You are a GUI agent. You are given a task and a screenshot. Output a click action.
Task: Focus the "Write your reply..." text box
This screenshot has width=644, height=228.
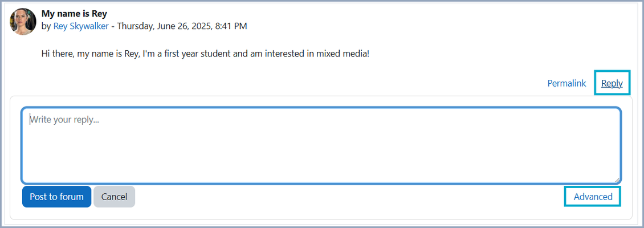coord(321,145)
